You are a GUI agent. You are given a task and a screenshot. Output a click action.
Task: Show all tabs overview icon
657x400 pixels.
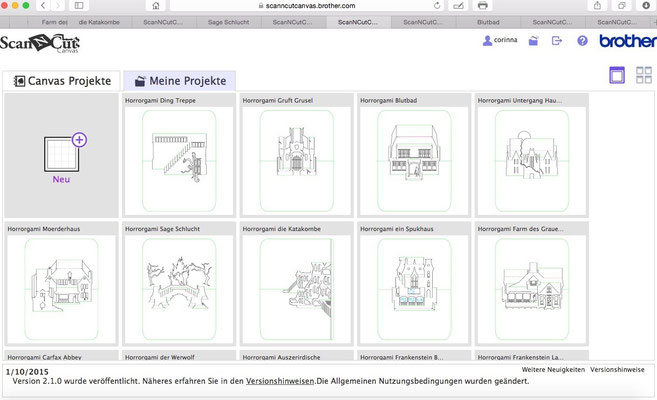click(622, 5)
